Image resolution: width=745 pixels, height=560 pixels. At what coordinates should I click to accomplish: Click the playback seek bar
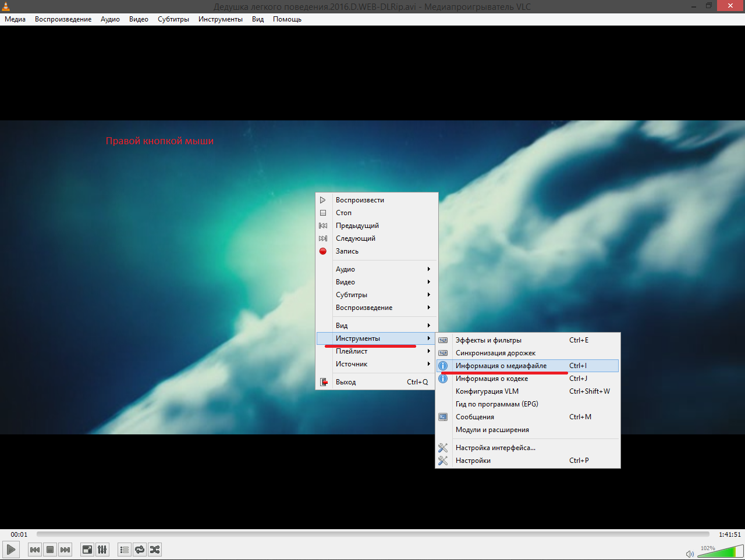[372, 534]
